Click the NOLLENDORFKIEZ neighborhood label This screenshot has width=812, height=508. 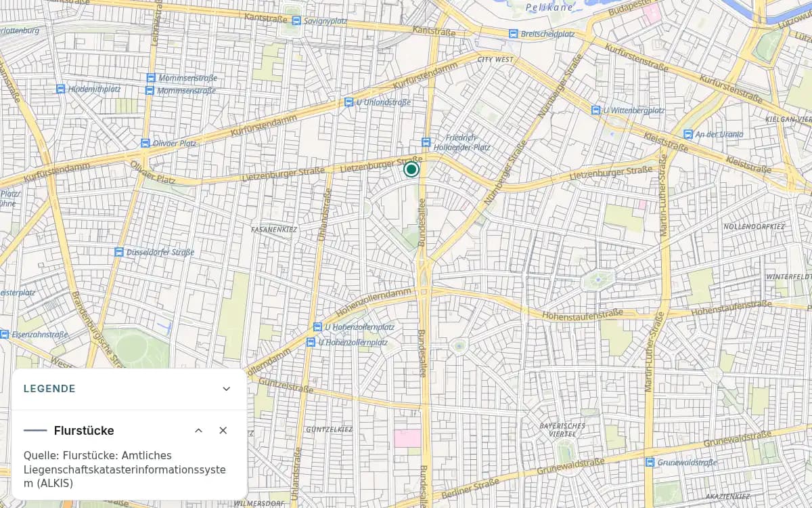(x=754, y=226)
